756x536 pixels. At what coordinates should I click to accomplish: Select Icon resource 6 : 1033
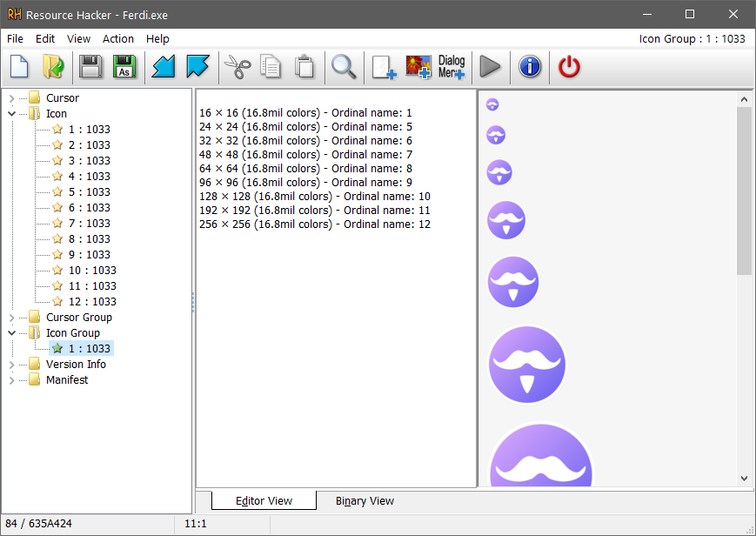click(90, 207)
